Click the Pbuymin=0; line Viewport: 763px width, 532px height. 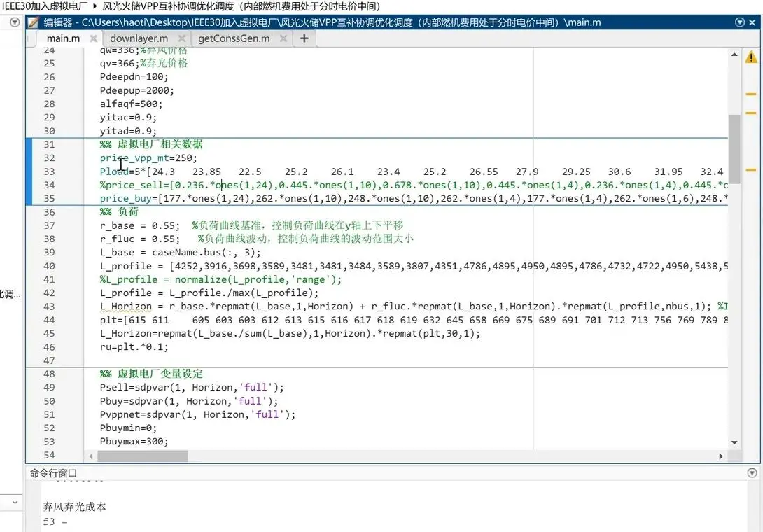coord(128,428)
